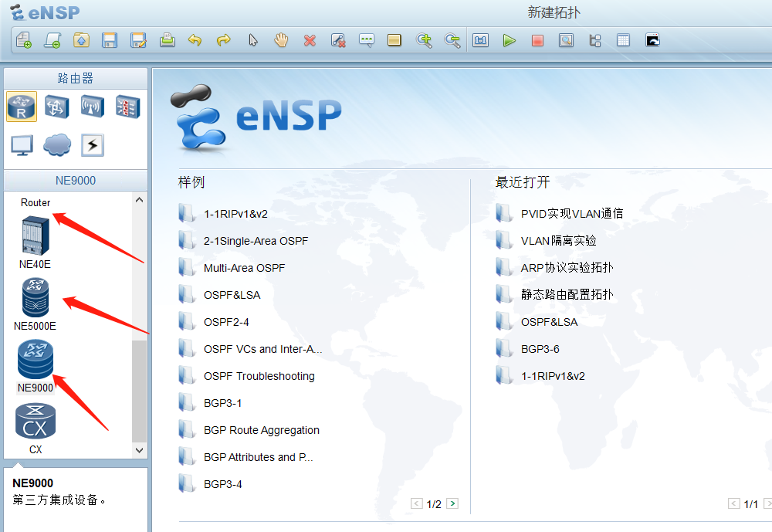Pick the NE40E router device

(x=35, y=243)
